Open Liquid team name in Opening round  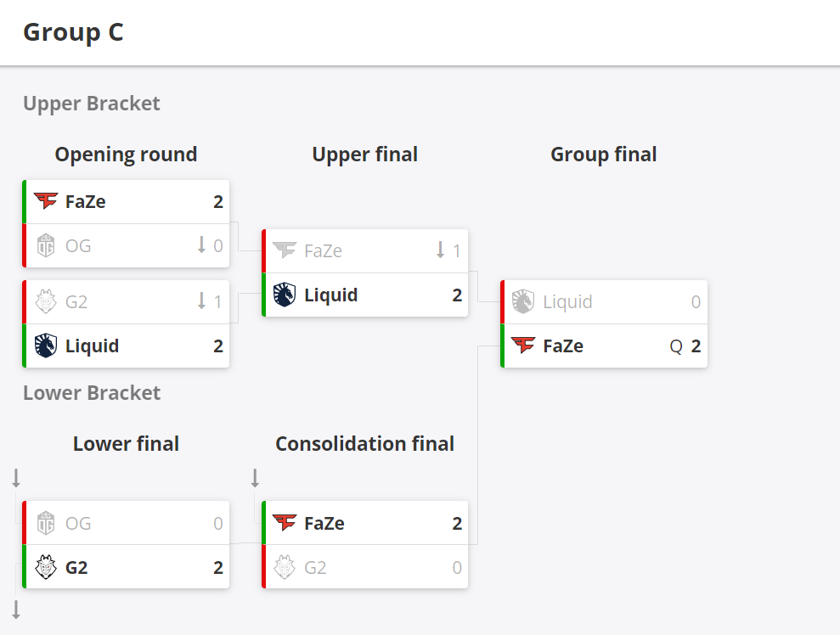click(92, 346)
